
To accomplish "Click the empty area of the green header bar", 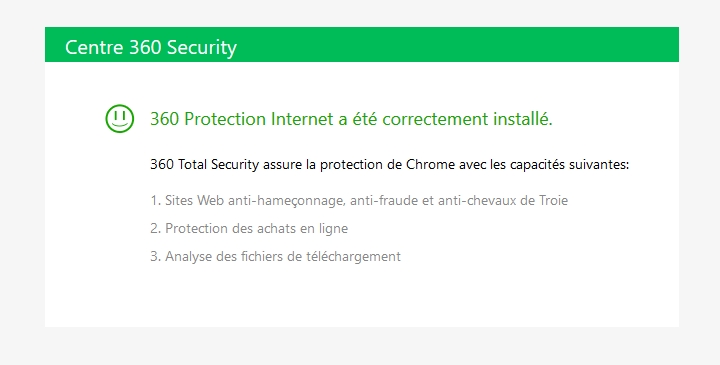I will [459, 45].
